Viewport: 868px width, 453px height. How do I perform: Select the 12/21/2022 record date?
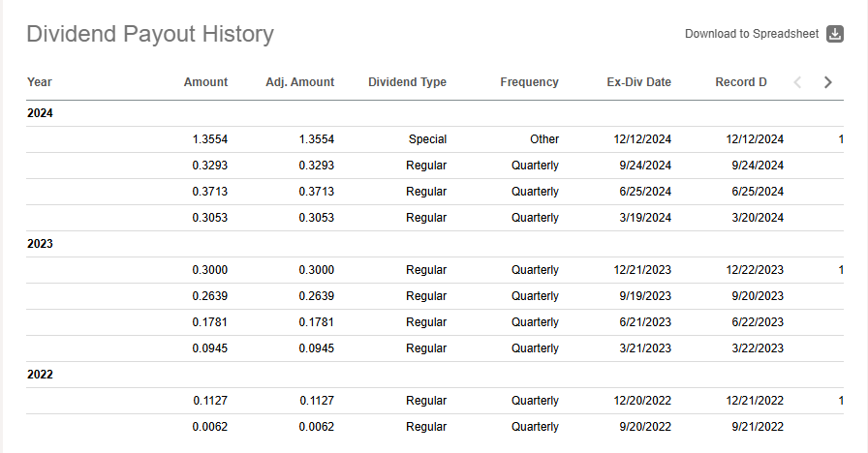point(755,401)
